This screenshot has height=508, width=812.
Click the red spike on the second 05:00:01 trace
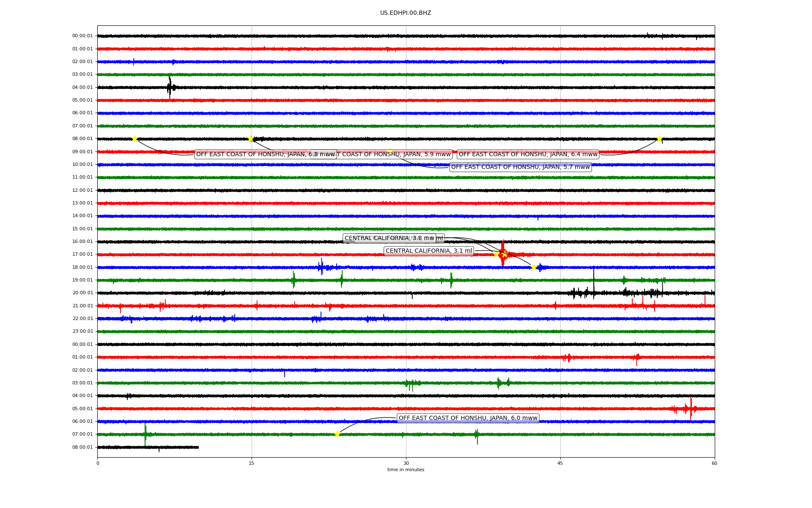click(691, 409)
